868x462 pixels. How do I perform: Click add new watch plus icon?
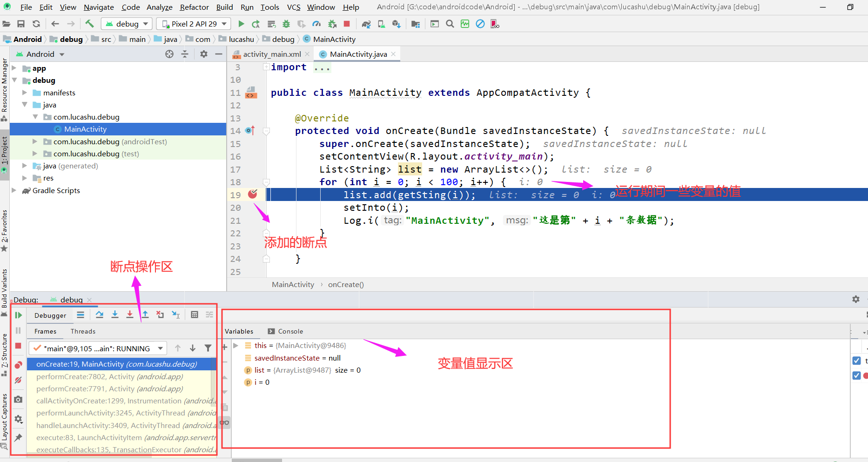click(225, 347)
